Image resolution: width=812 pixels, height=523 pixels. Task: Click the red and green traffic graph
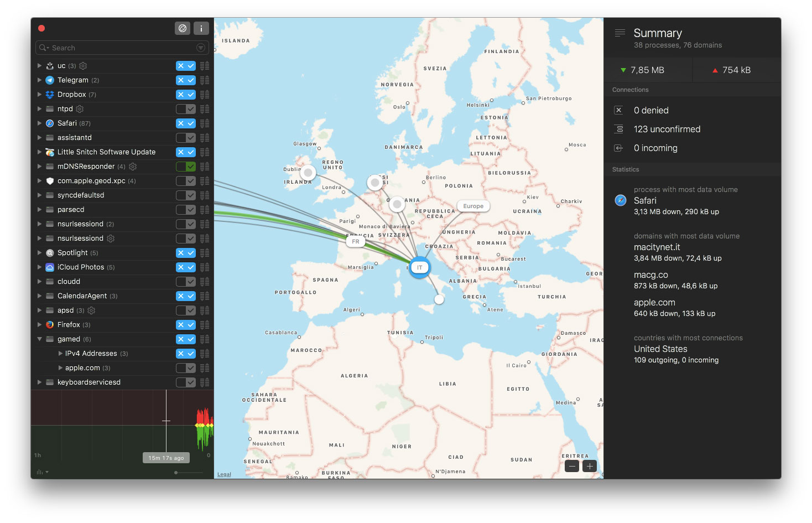click(204, 428)
